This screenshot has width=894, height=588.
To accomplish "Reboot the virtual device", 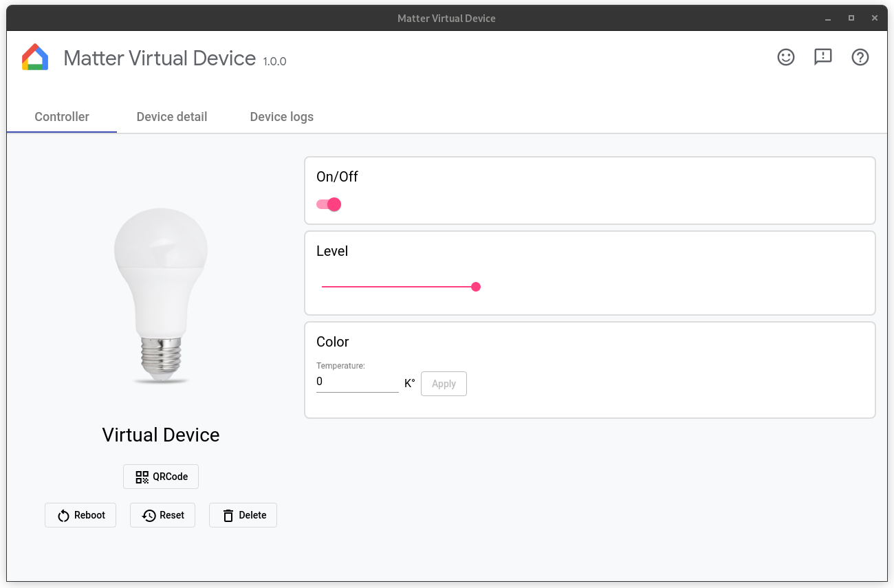I will coord(80,515).
